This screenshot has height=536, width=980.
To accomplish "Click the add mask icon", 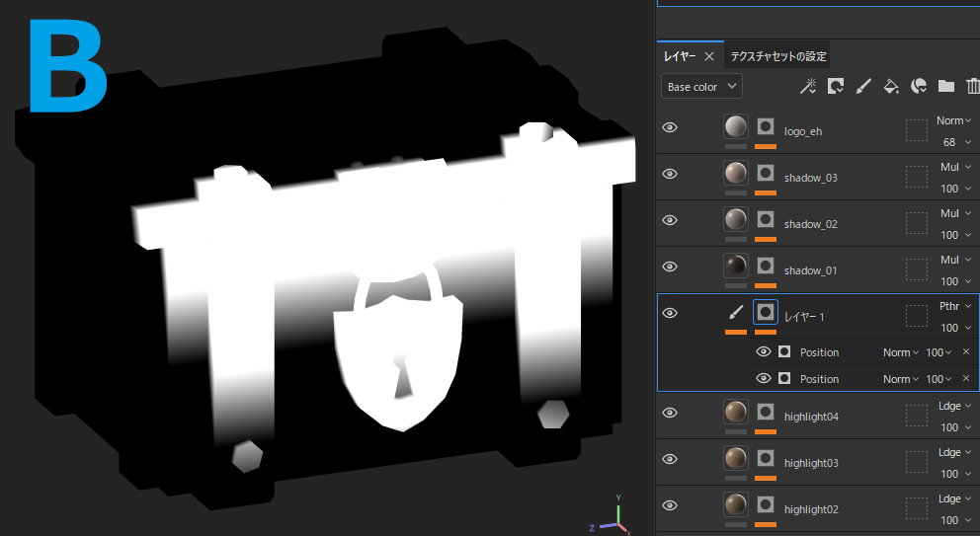I will (x=835, y=87).
